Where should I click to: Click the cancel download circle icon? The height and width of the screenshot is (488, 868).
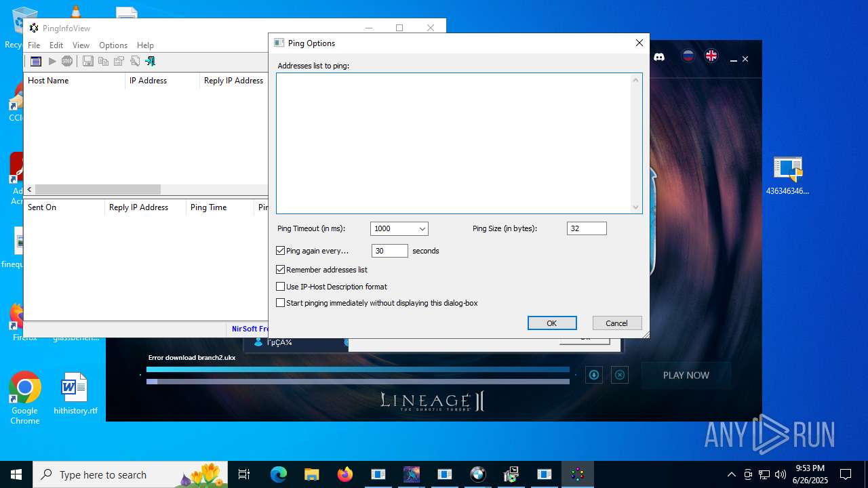click(620, 375)
